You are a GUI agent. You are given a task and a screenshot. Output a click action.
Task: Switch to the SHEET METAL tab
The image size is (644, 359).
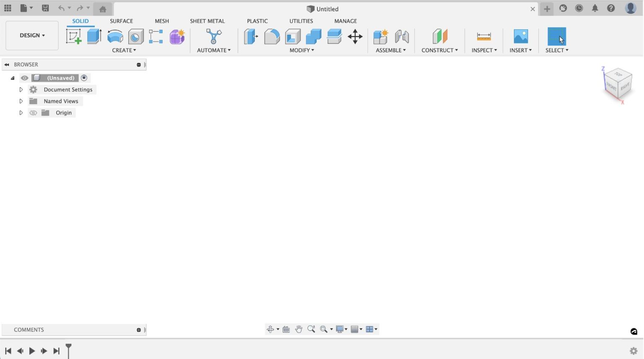[x=207, y=21]
